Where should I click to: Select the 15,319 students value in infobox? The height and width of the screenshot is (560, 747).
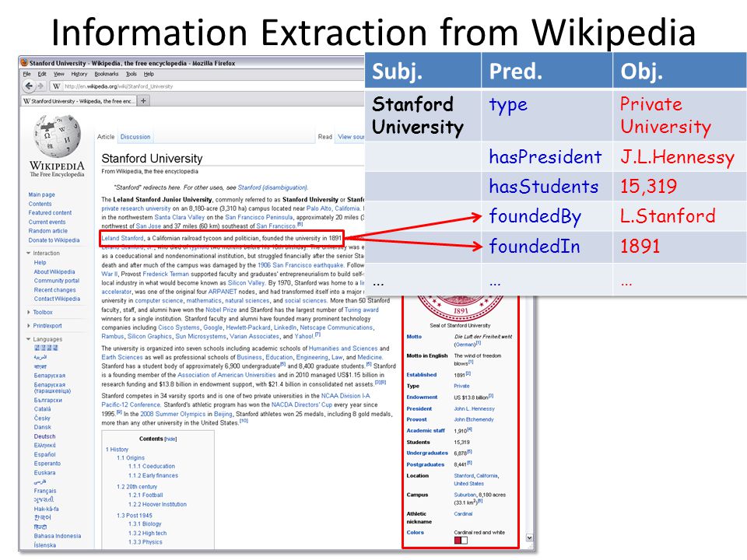tap(461, 443)
